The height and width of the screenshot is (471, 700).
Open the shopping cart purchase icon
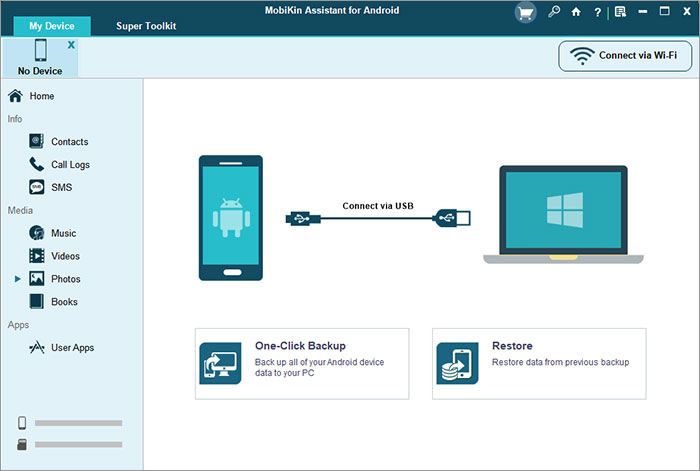coord(525,13)
